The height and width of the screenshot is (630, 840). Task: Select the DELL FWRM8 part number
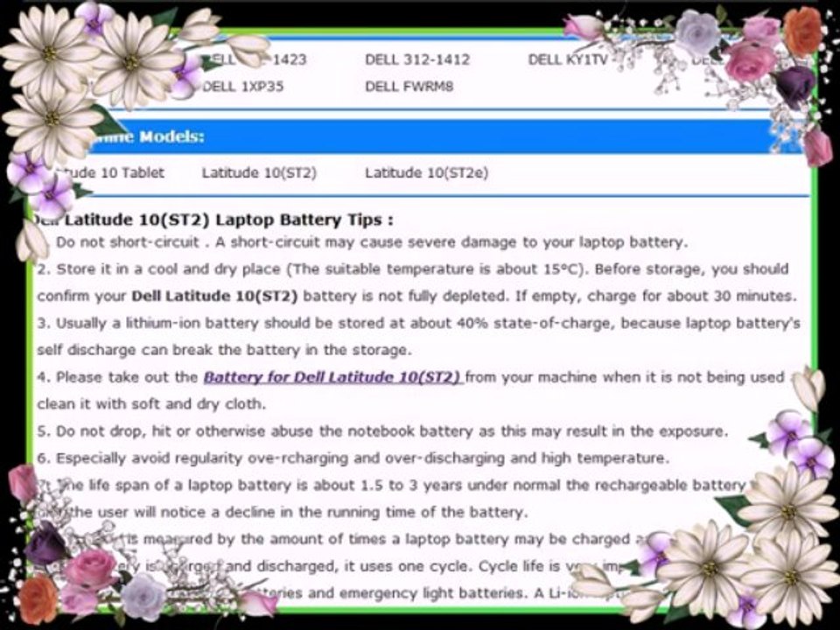[409, 87]
